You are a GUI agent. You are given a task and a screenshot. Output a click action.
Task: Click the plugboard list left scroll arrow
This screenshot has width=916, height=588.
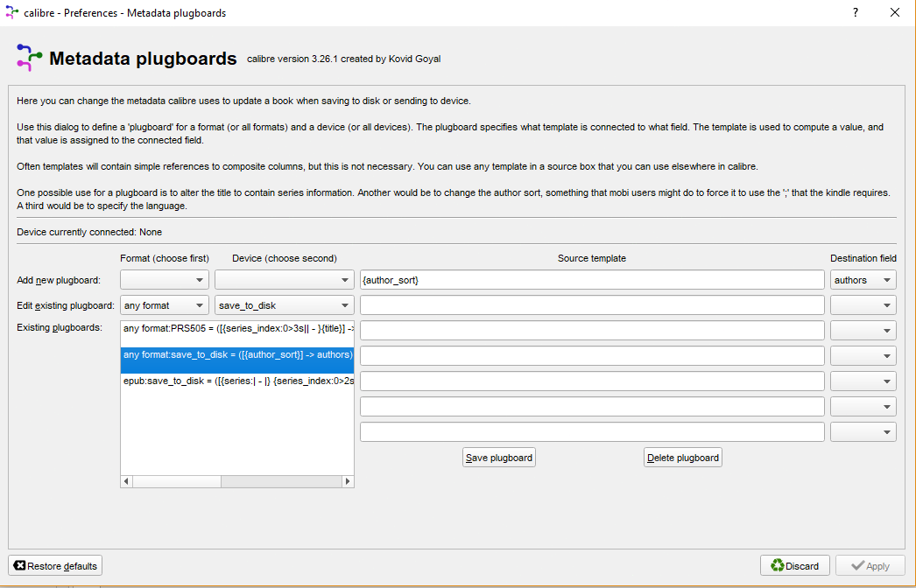click(x=127, y=482)
